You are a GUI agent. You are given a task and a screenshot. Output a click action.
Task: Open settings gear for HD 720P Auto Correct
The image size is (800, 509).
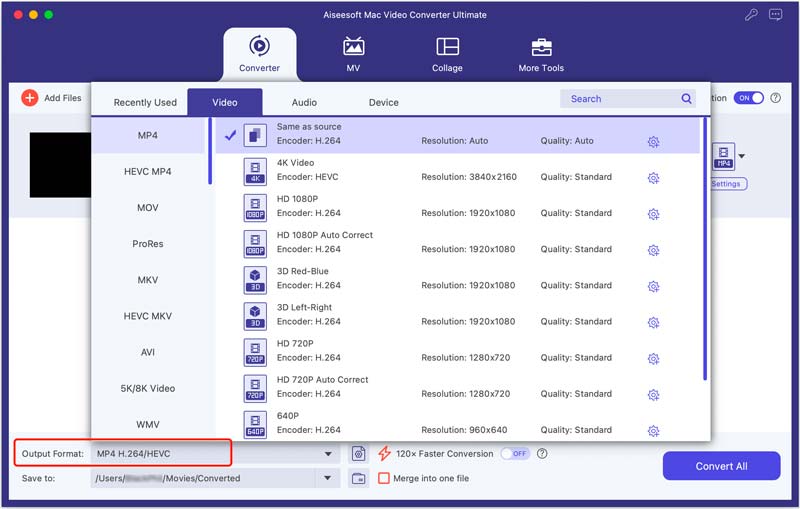tap(653, 395)
